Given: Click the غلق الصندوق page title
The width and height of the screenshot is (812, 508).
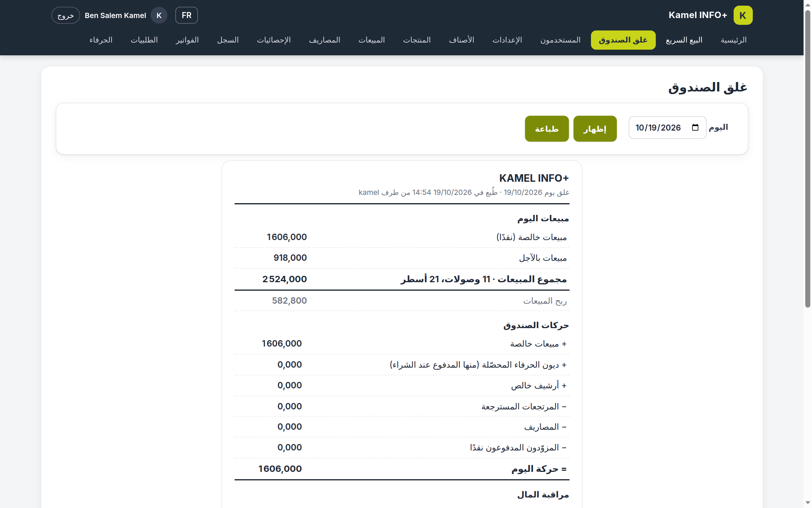Looking at the screenshot, I should [707, 88].
